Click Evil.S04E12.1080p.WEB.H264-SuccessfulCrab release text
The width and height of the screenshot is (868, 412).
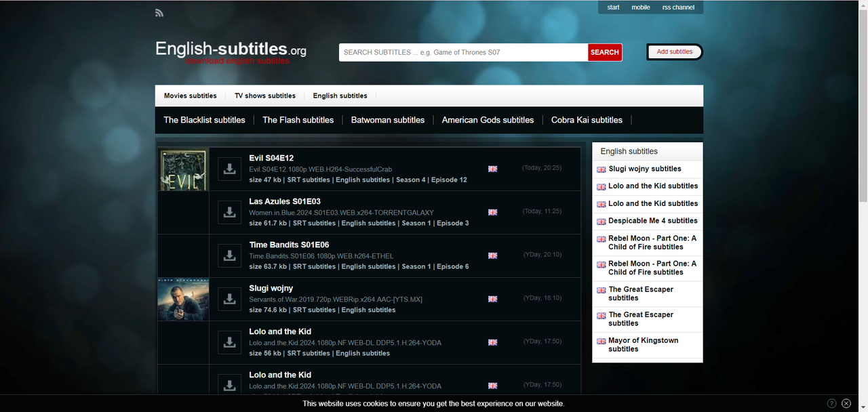320,169
